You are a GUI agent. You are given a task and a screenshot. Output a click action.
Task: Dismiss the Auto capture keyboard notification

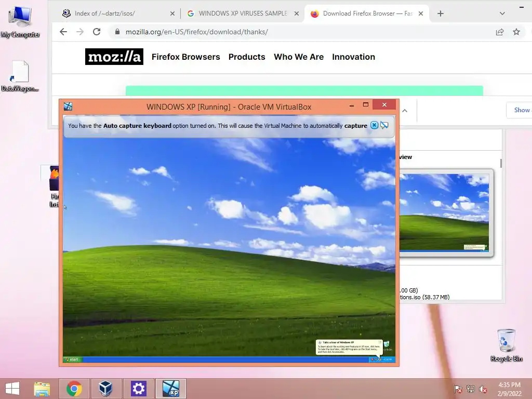(374, 125)
